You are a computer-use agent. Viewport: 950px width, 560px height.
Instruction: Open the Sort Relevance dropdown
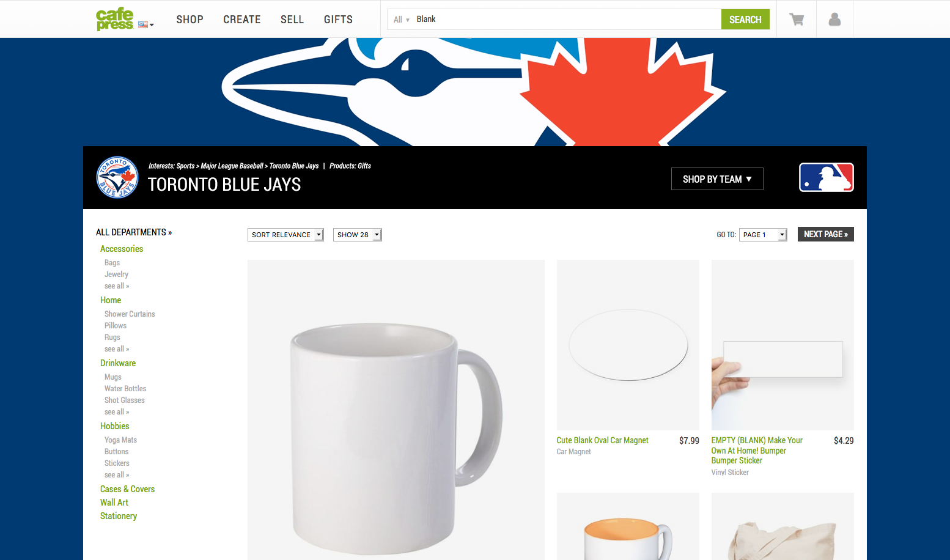point(285,235)
